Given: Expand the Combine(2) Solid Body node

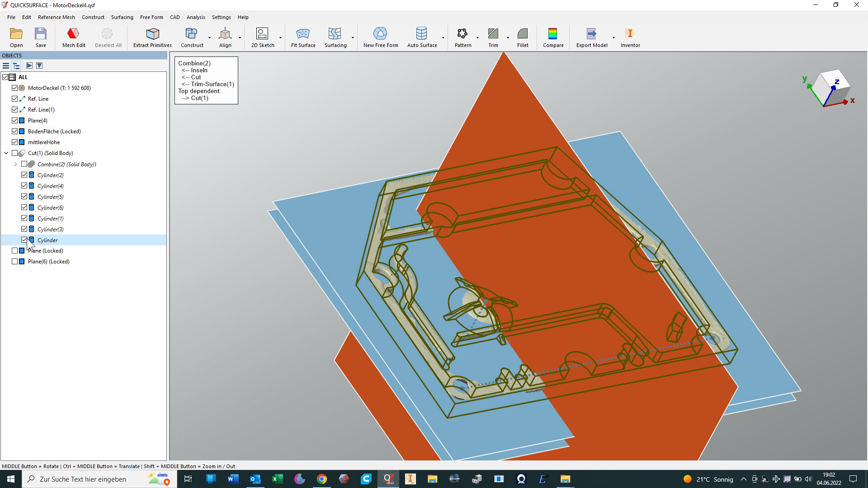Looking at the screenshot, I should pyautogui.click(x=16, y=164).
